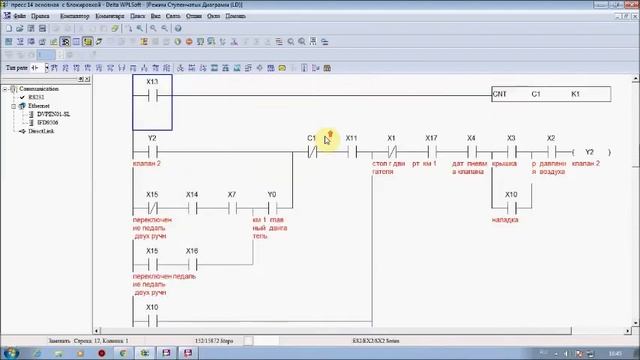
Task: Click the vertical scrollbar down arrow
Action: [x=636, y=323]
